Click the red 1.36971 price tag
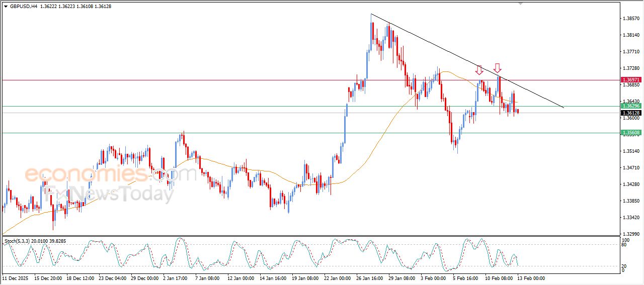This screenshot has width=644, height=285. [631, 80]
